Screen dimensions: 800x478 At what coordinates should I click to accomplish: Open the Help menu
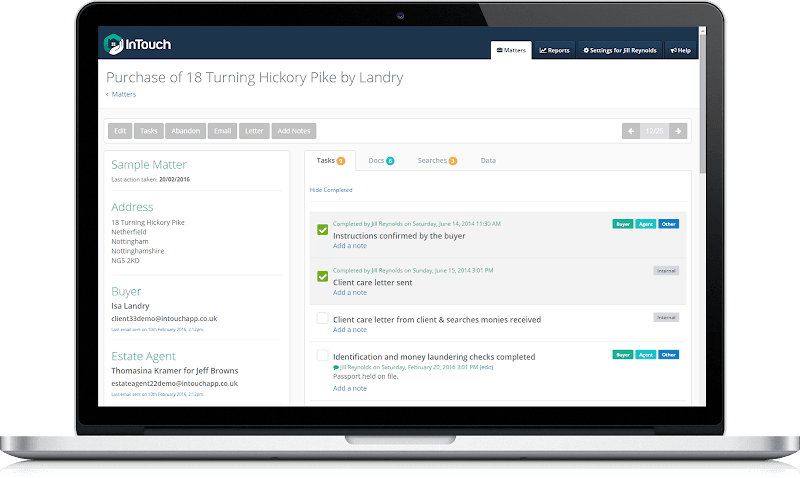681,50
